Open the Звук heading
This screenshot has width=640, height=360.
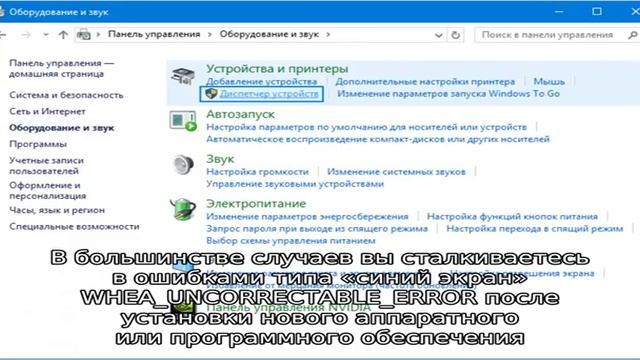coord(220,159)
